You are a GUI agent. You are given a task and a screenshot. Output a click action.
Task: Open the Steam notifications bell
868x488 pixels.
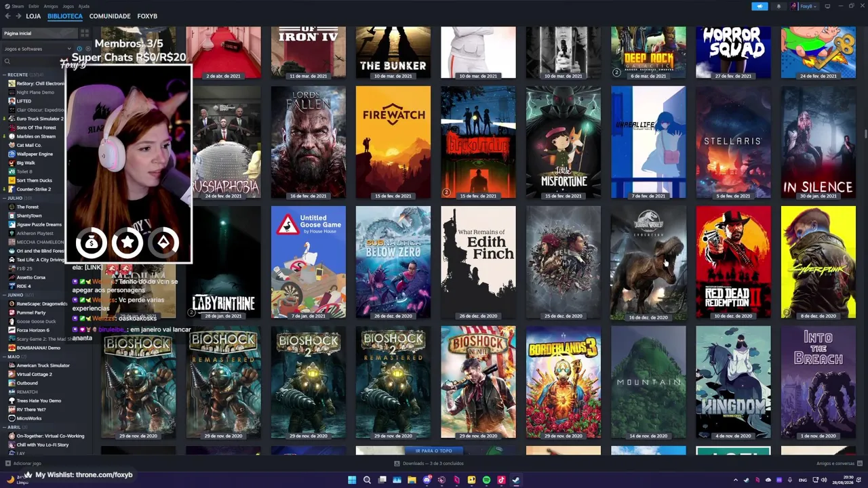(778, 6)
